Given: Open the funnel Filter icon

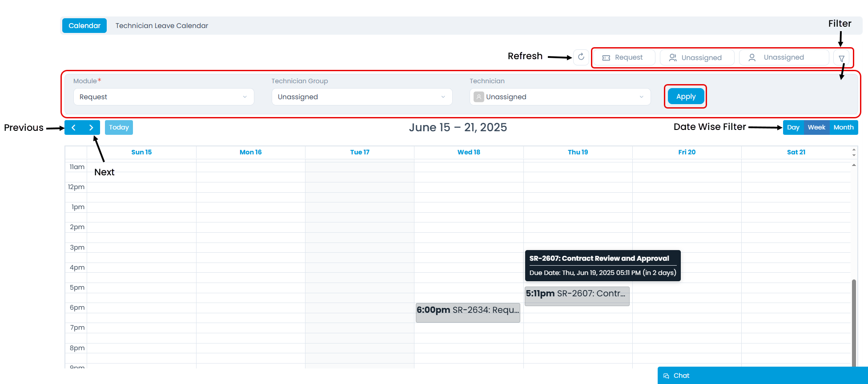Looking at the screenshot, I should pos(841,58).
